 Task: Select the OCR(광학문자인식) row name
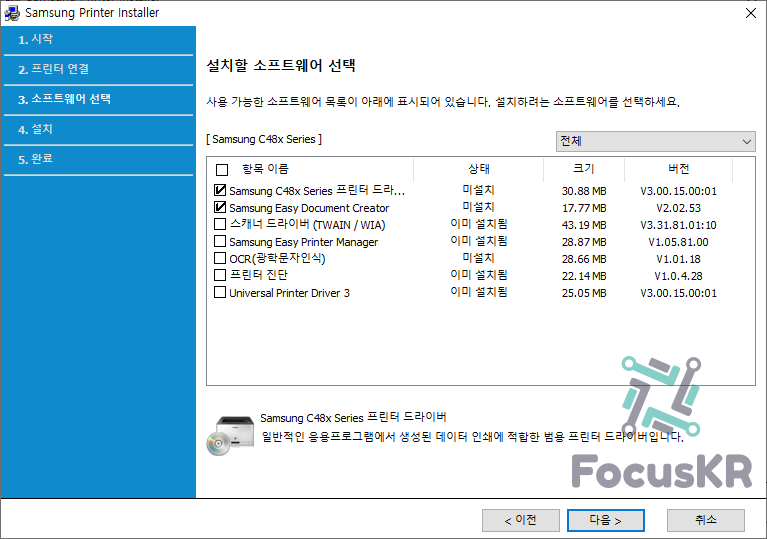tap(277, 259)
